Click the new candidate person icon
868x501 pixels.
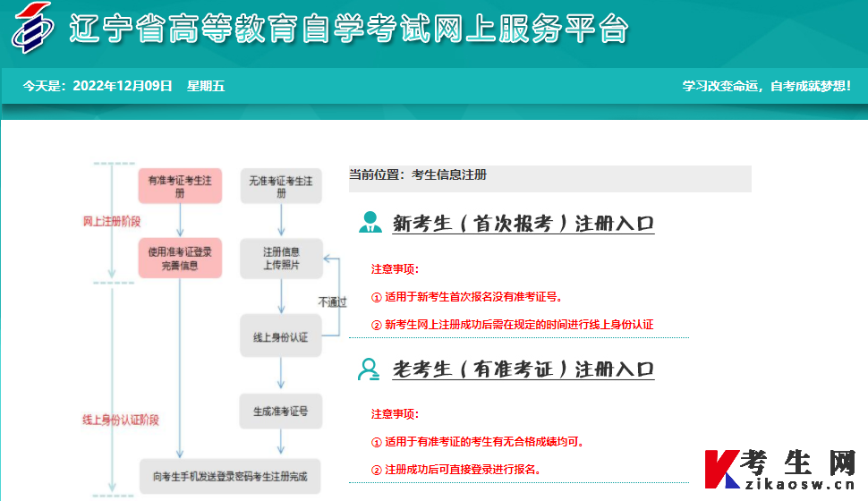(370, 222)
